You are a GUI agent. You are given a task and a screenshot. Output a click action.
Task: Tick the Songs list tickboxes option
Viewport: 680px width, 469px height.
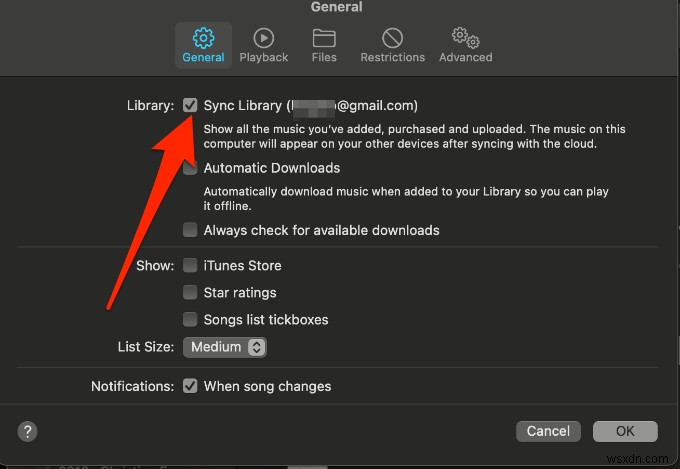(190, 319)
